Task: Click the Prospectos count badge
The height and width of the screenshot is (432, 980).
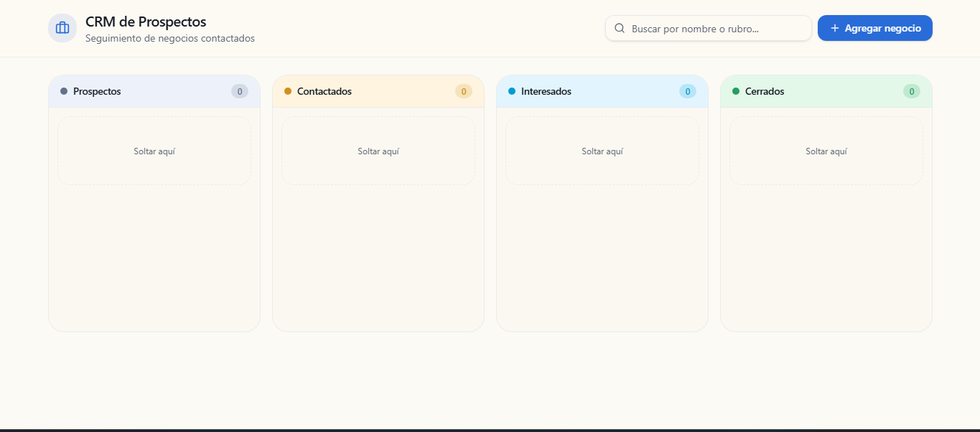Action: click(240, 91)
